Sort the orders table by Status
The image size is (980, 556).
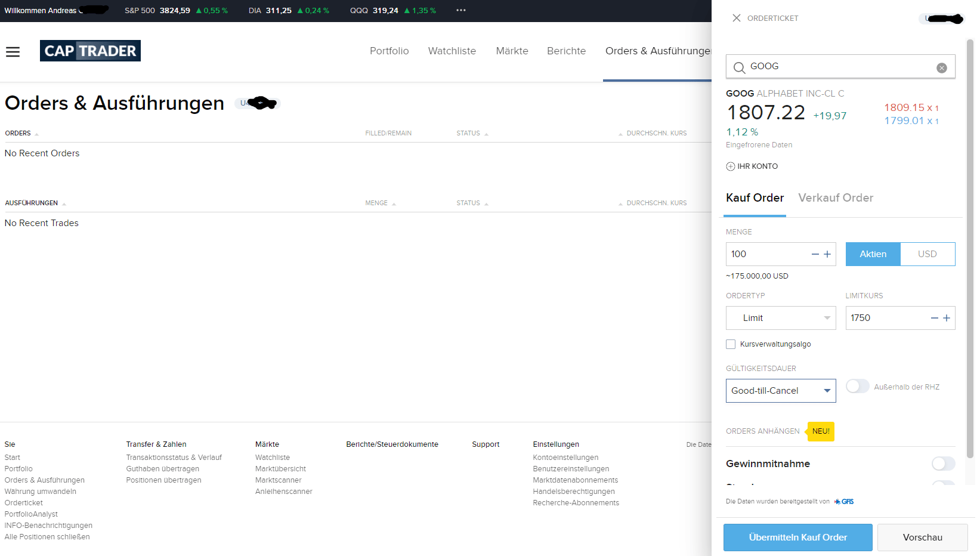pos(472,133)
